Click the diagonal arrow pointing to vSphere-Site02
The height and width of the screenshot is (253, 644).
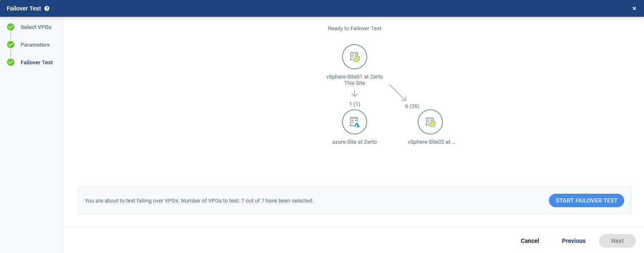click(398, 92)
